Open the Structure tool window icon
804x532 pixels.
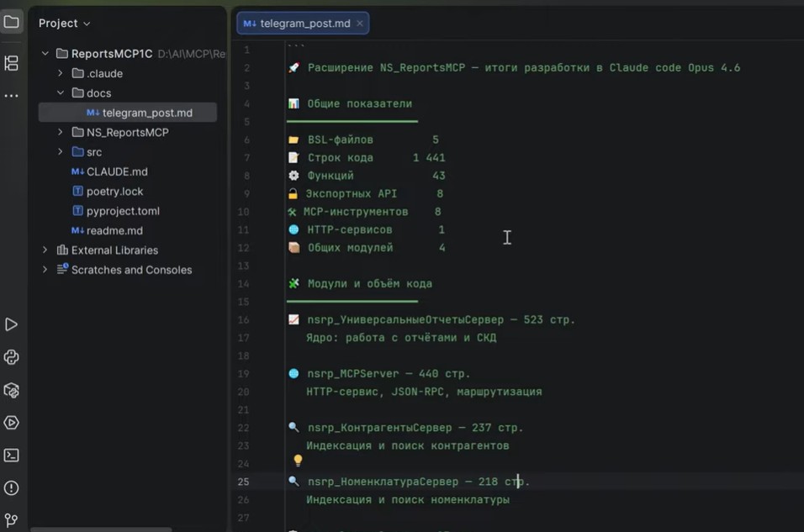(12, 63)
